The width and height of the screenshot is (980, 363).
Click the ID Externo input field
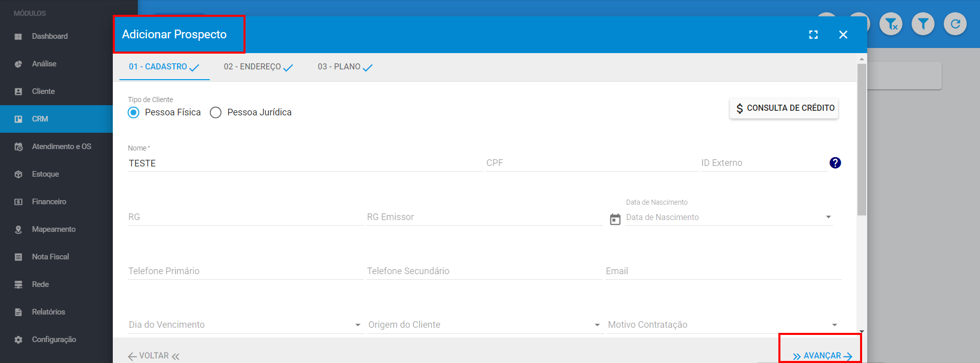[x=764, y=163]
